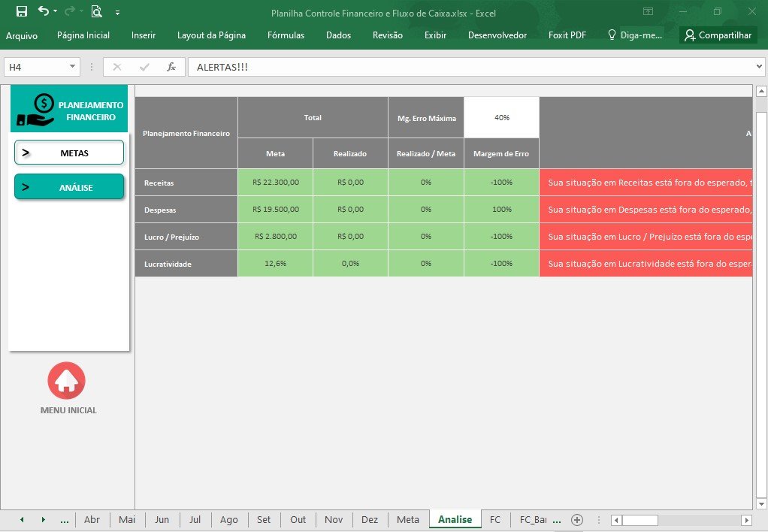Screen dimensions: 768x532
Task: Click the formula bar containing ALERTAS!!!
Action: (x=471, y=67)
